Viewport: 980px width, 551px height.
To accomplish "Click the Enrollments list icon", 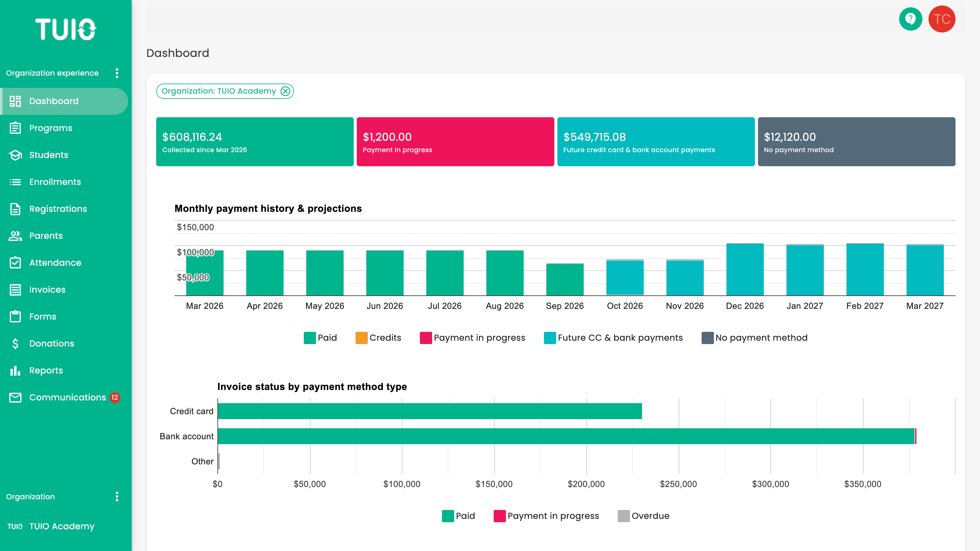I will (15, 182).
